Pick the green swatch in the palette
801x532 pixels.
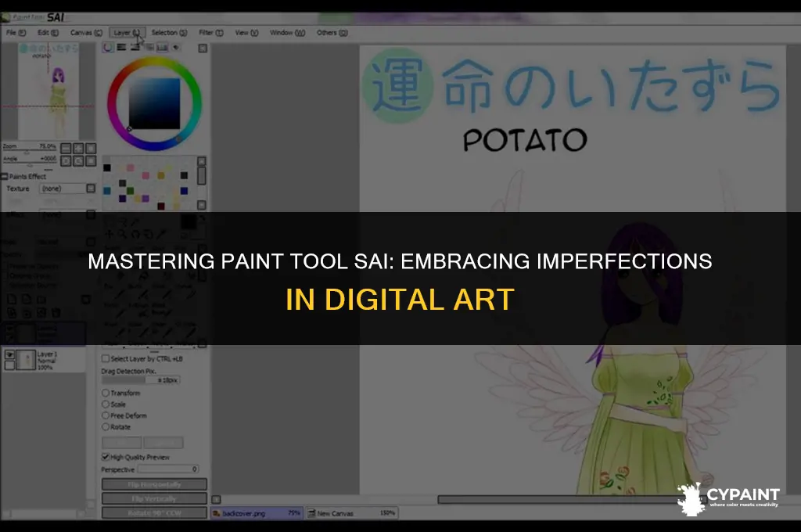(131, 191)
